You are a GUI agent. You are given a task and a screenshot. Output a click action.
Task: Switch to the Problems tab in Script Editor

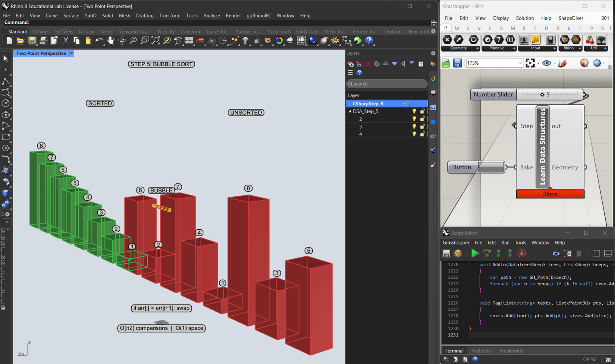pyautogui.click(x=481, y=350)
